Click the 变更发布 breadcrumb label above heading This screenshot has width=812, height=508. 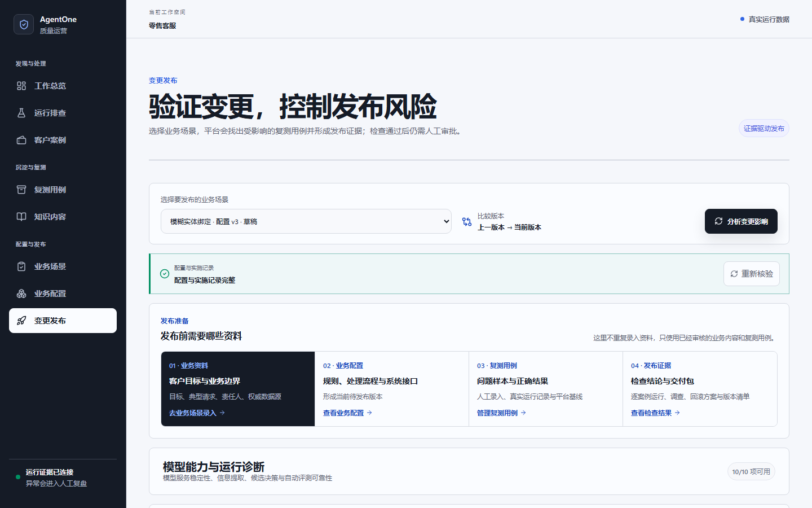pyautogui.click(x=163, y=80)
